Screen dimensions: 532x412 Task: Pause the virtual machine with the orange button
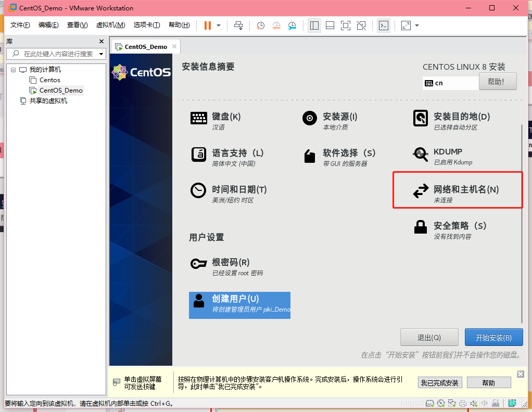coord(208,25)
